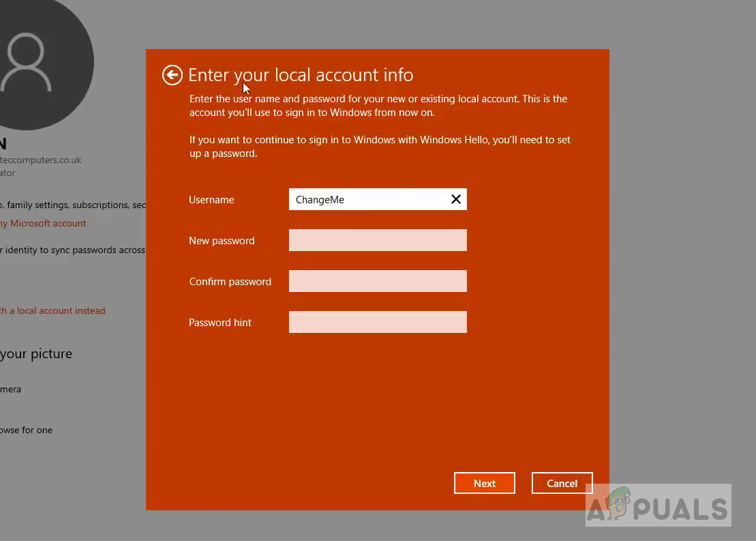Continue with the Next button
The image size is (756, 541).
point(485,483)
